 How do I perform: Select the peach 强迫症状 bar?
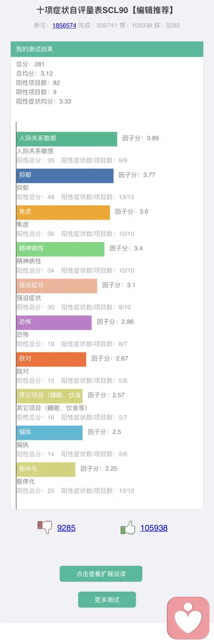pos(57,286)
